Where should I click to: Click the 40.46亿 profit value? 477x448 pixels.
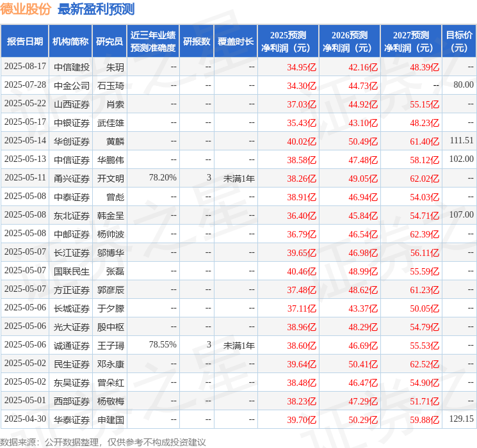coord(302,271)
